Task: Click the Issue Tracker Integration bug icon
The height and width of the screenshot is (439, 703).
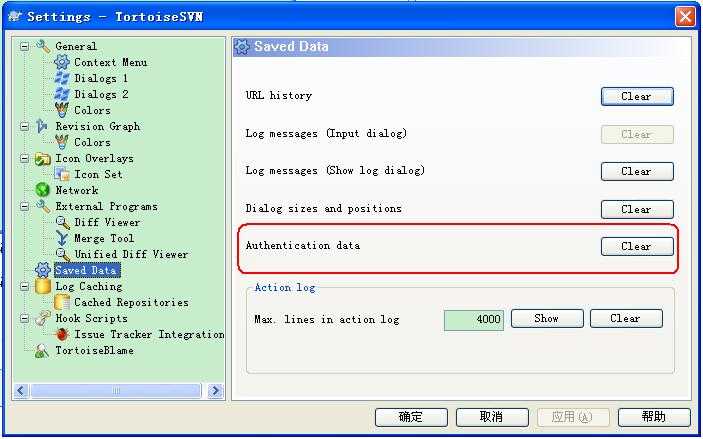Action: tap(62, 335)
